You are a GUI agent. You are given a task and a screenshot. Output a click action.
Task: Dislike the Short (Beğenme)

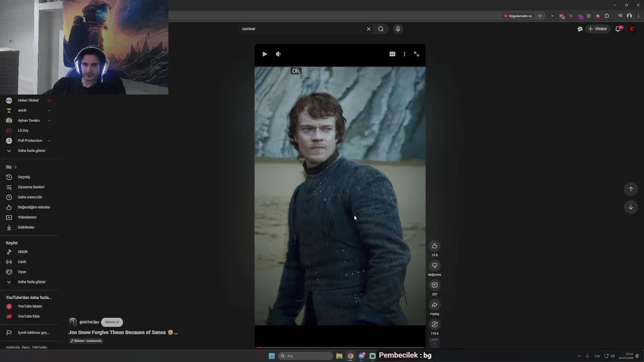(435, 265)
